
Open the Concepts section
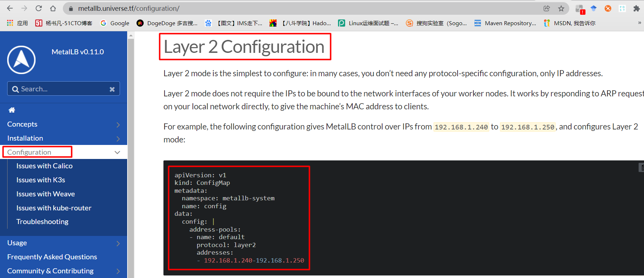(22, 124)
